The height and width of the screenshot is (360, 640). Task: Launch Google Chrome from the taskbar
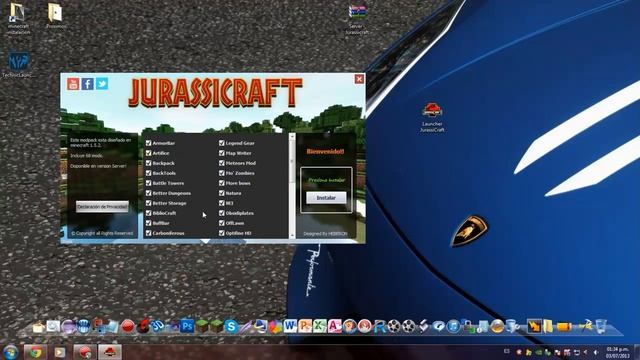click(x=35, y=352)
